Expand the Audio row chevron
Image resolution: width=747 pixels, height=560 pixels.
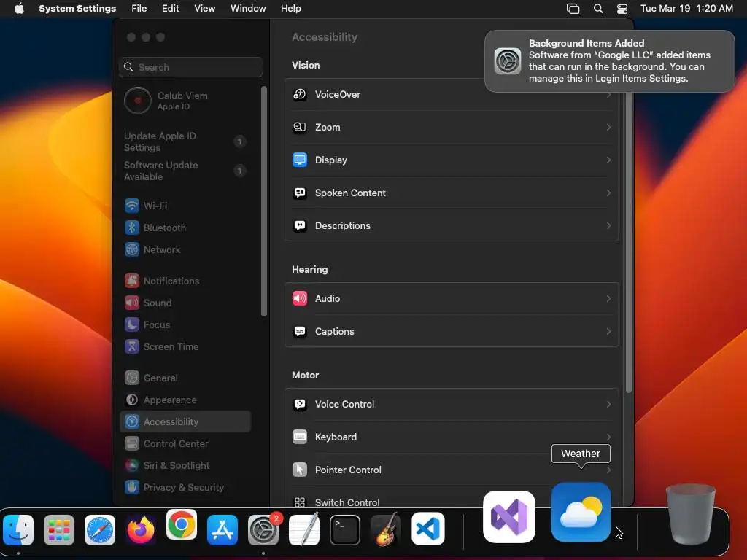coord(608,298)
